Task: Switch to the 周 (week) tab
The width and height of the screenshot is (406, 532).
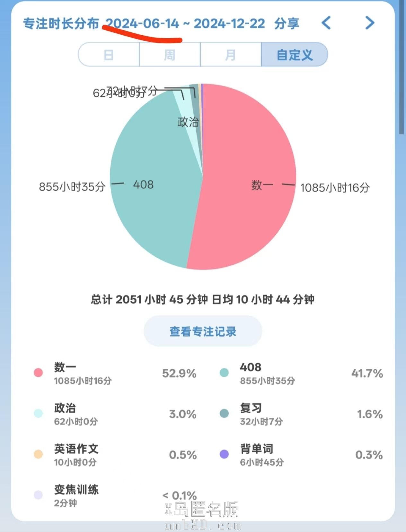Action: coord(170,55)
